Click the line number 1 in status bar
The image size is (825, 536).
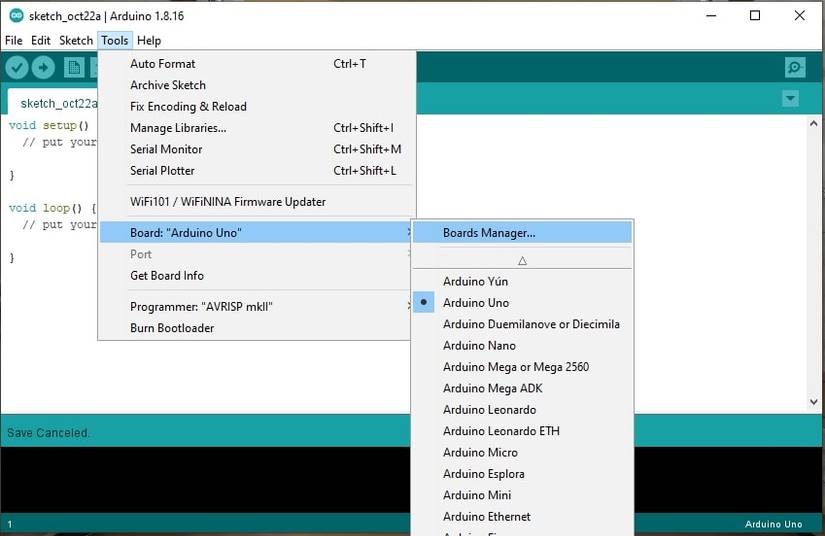[9, 524]
